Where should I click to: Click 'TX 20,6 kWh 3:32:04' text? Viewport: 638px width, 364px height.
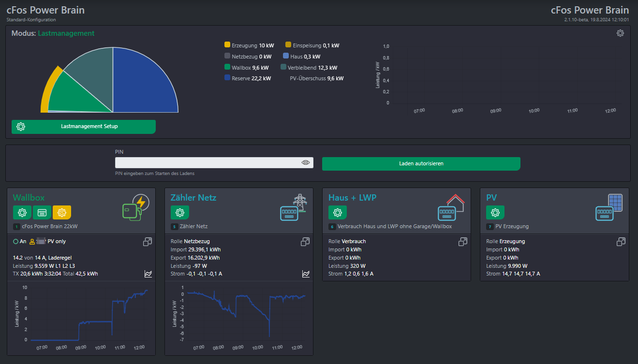(37, 274)
